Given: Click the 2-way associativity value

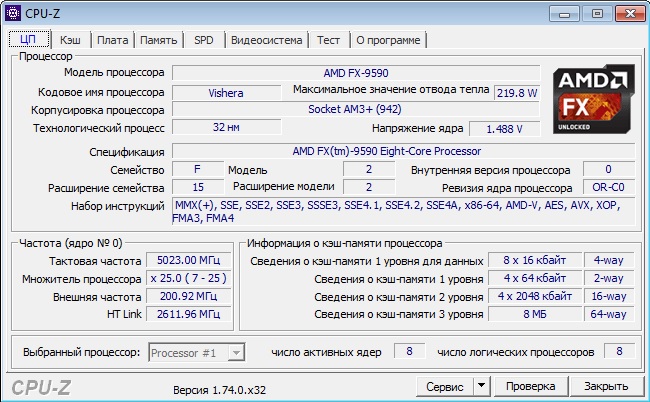Looking at the screenshot, I should [609, 278].
